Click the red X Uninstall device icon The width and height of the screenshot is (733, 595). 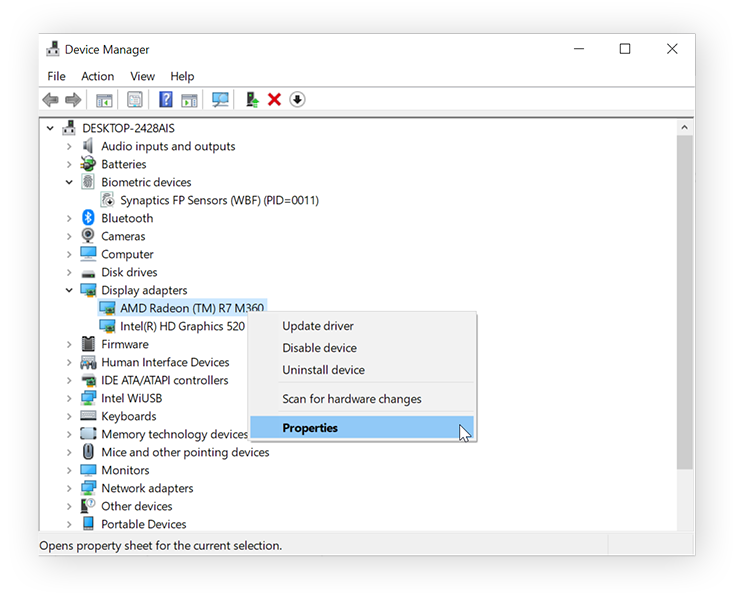pos(275,100)
